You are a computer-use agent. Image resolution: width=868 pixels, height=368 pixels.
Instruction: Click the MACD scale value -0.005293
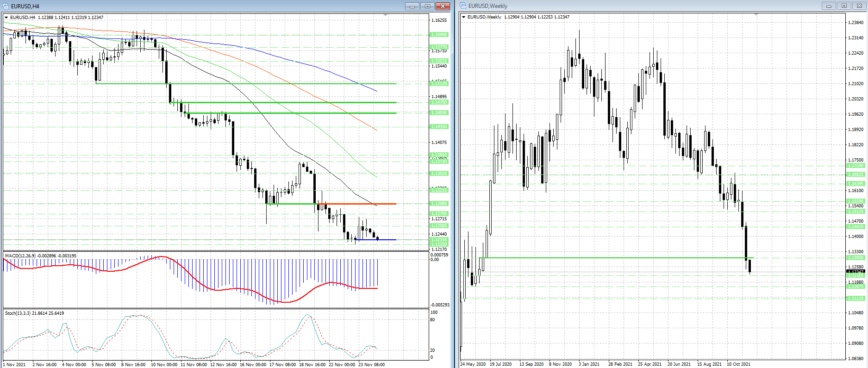tap(440, 305)
